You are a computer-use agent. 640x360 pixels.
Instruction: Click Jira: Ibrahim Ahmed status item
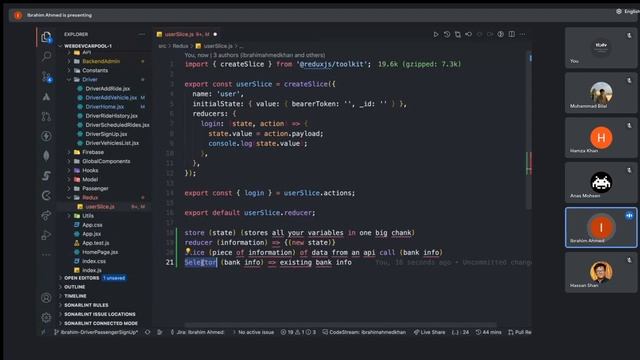click(x=197, y=332)
